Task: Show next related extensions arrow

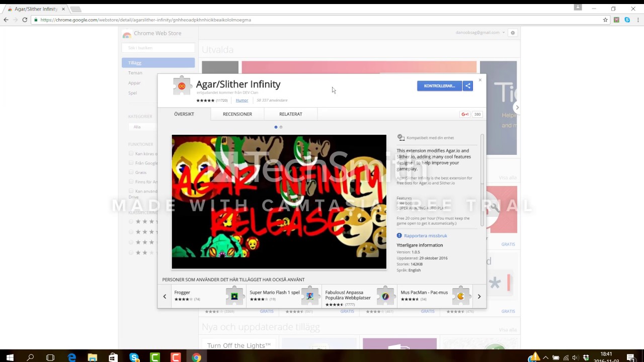Action: pos(479,297)
